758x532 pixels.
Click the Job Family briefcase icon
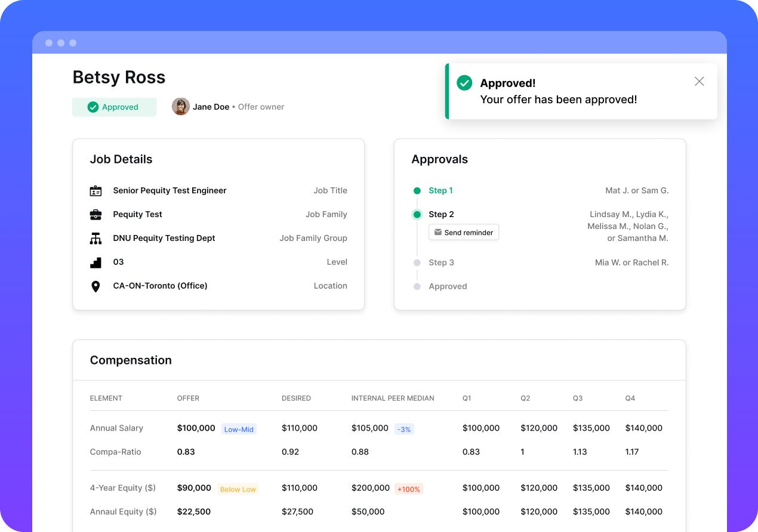click(x=95, y=215)
